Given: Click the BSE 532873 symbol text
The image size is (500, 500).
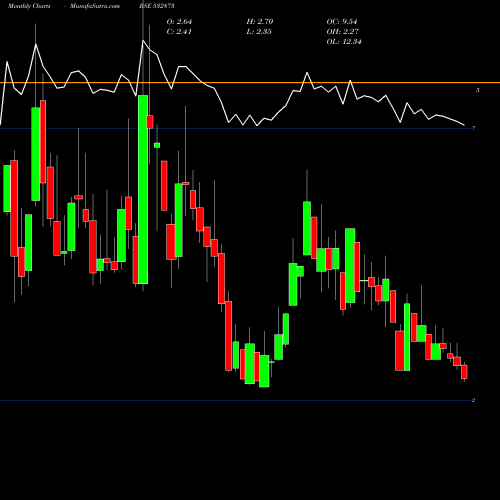Looking at the screenshot, I should point(157,6).
